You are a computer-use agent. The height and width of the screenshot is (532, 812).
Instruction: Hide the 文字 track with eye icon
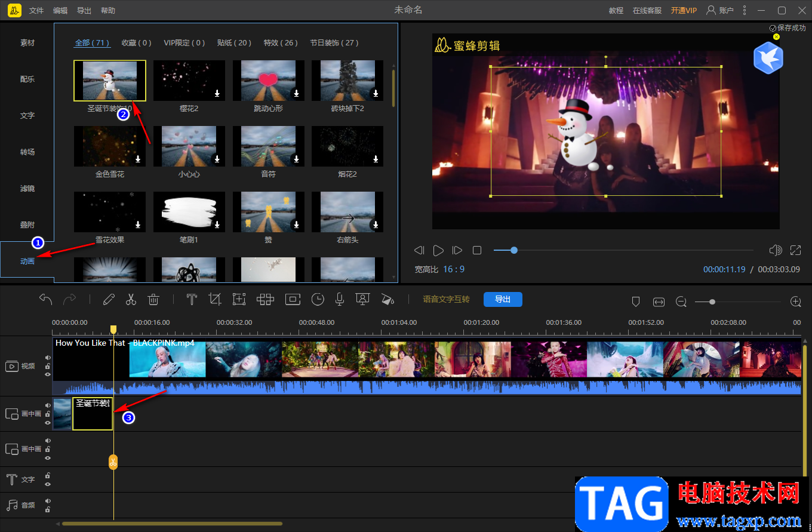coord(48,484)
